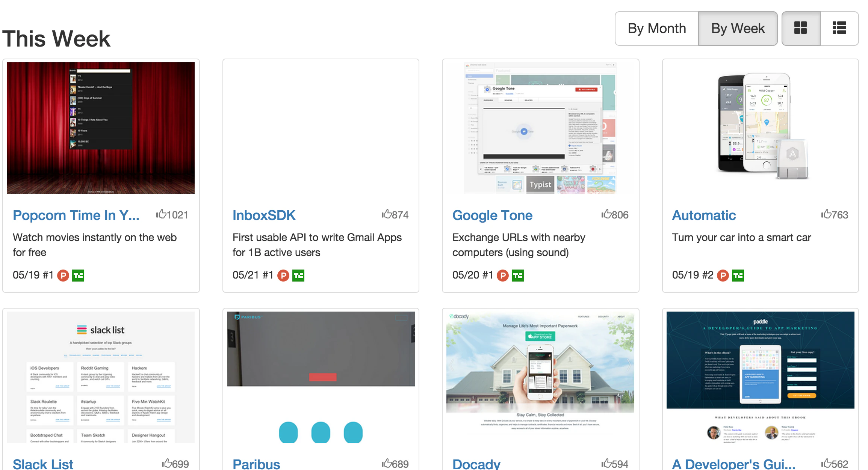
Task: Click thumbs-up 1021 on Popcorn Time
Action: (x=172, y=215)
